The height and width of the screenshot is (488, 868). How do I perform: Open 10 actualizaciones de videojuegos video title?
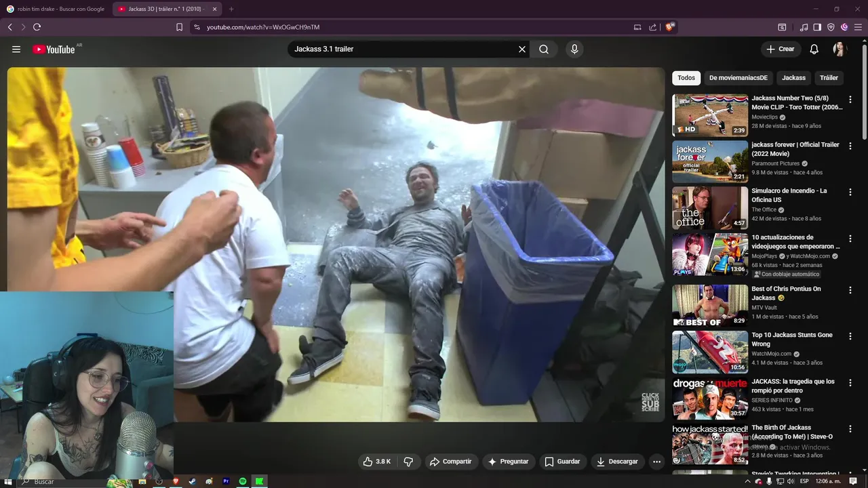point(795,242)
